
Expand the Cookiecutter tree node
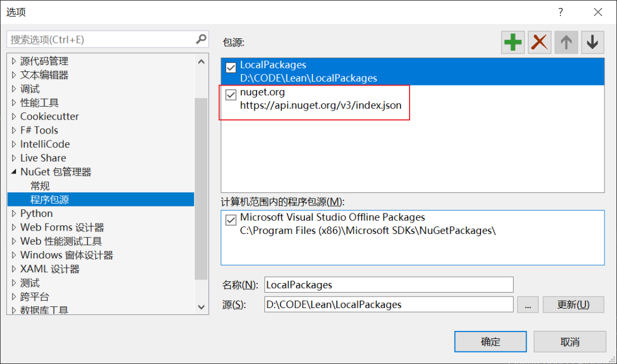(14, 116)
